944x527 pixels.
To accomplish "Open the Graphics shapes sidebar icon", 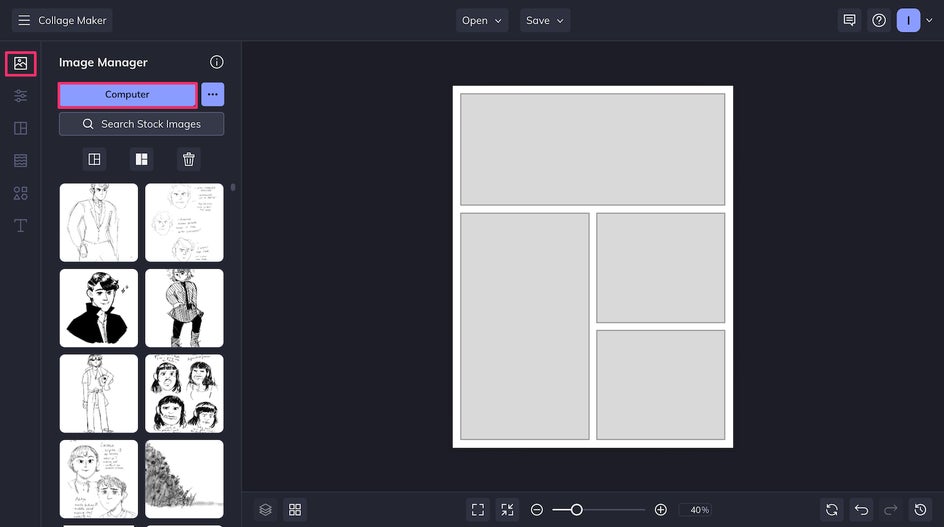I will click(20, 193).
